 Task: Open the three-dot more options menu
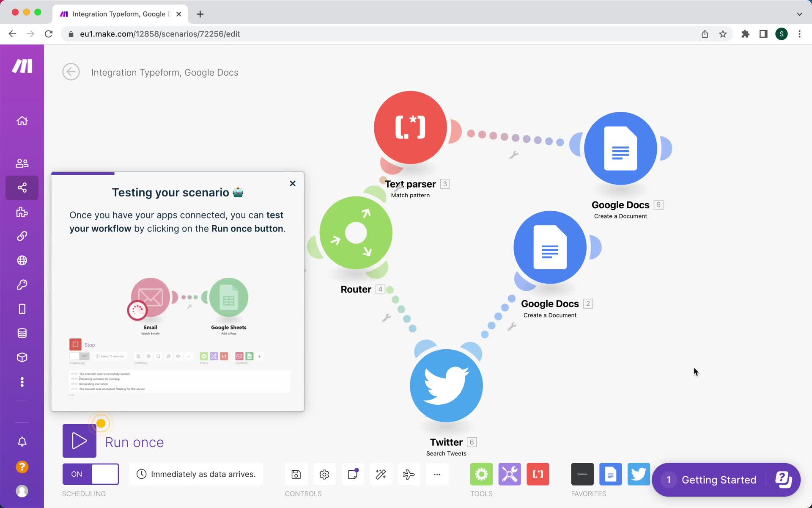click(437, 474)
